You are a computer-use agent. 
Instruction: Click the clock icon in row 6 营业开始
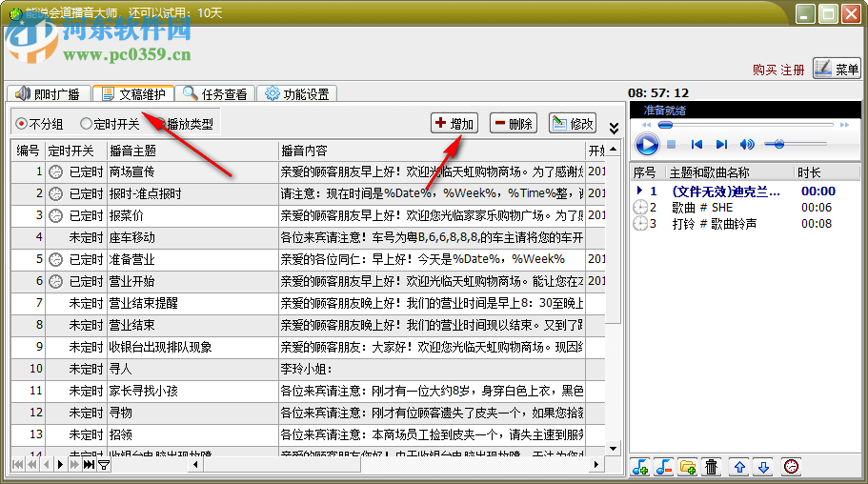tap(56, 282)
